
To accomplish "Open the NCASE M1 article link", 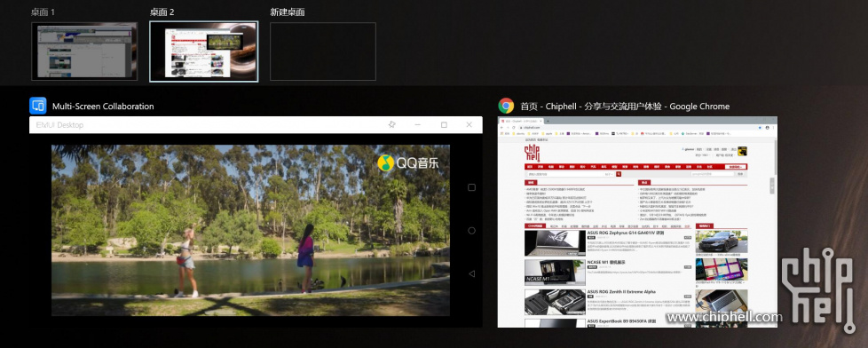I will coord(606,262).
